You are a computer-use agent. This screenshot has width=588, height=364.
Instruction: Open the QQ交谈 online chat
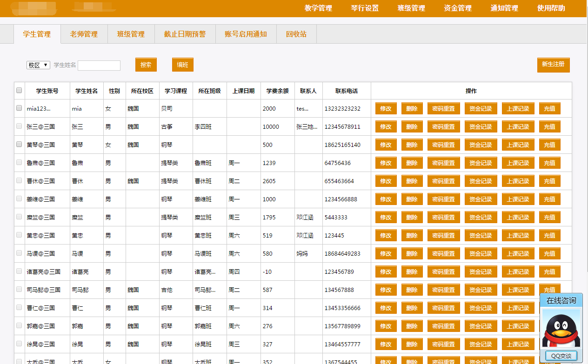(x=561, y=355)
